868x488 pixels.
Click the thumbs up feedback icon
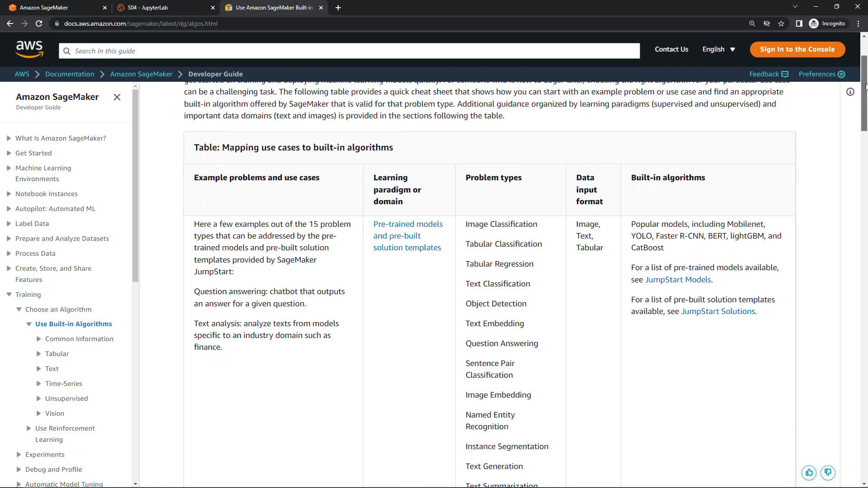point(809,473)
